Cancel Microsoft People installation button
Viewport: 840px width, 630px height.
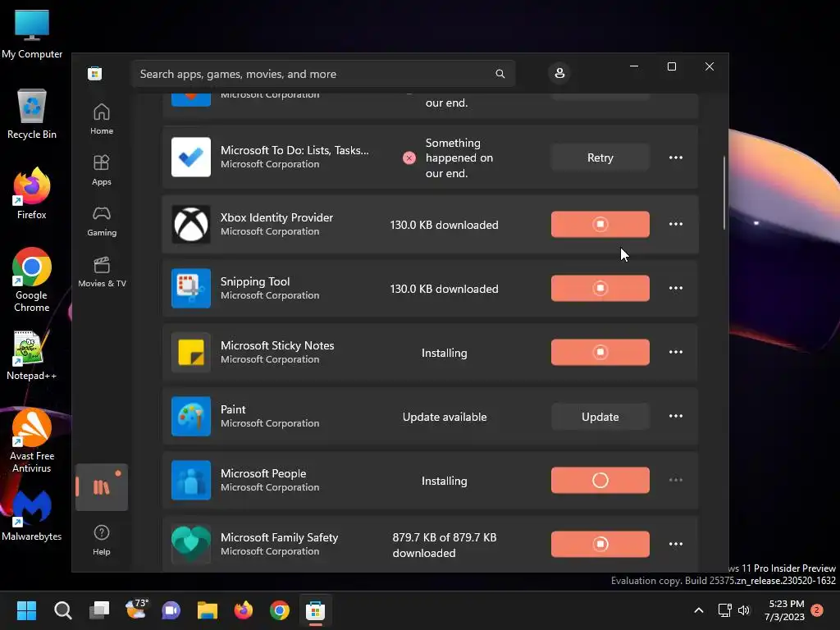pos(600,480)
